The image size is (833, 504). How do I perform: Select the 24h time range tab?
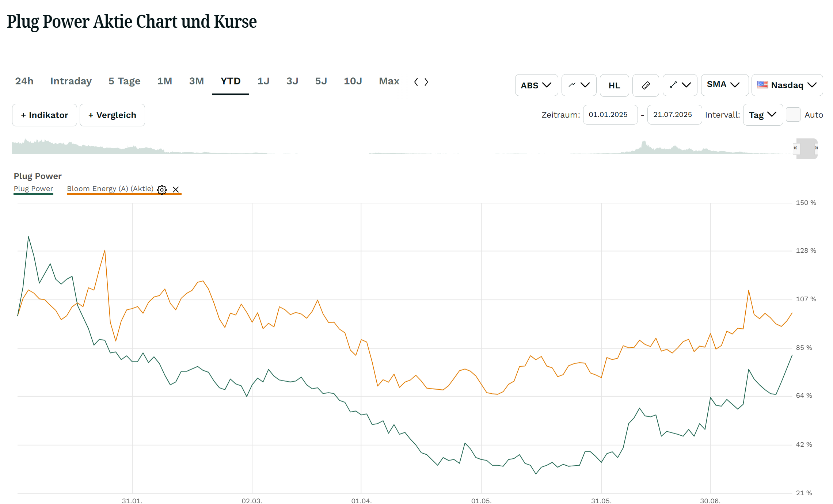tap(24, 81)
